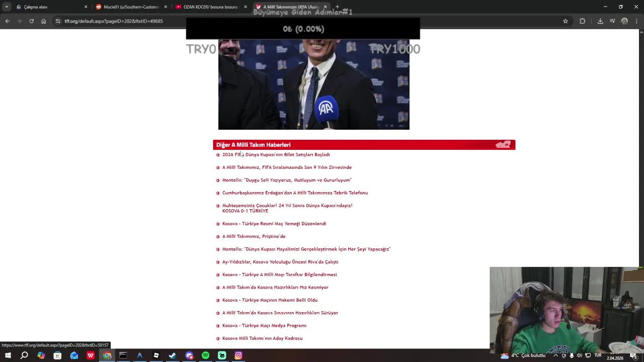Add a new browser tab

(x=337, y=7)
